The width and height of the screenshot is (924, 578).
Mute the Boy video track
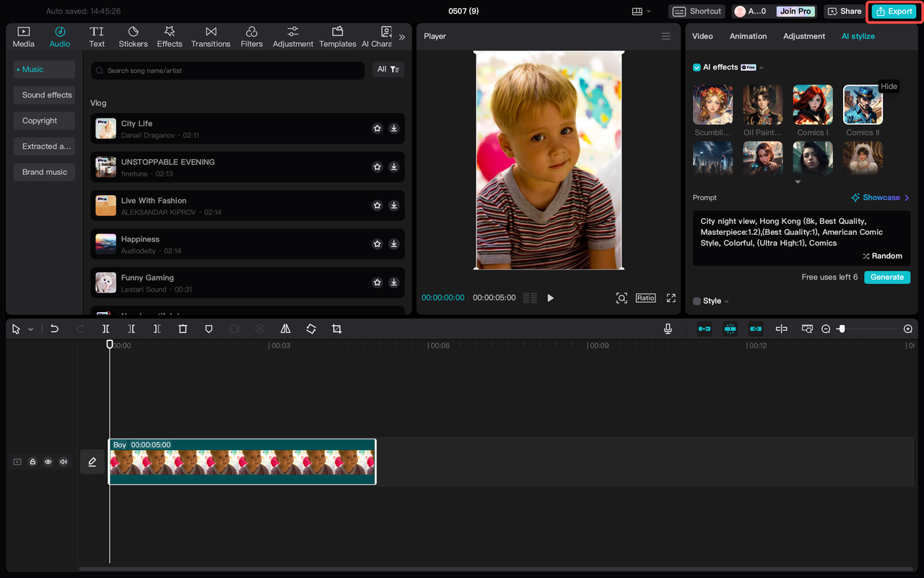63,462
